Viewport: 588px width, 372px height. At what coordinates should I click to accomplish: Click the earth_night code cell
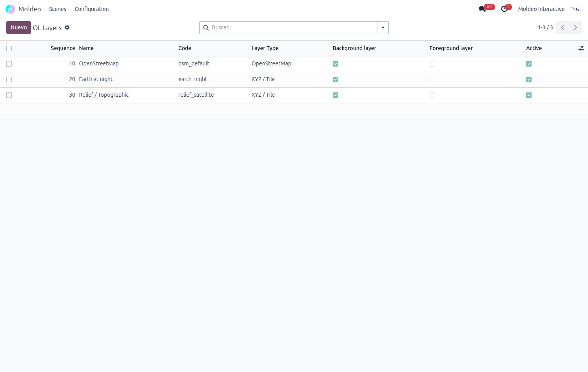(x=193, y=79)
